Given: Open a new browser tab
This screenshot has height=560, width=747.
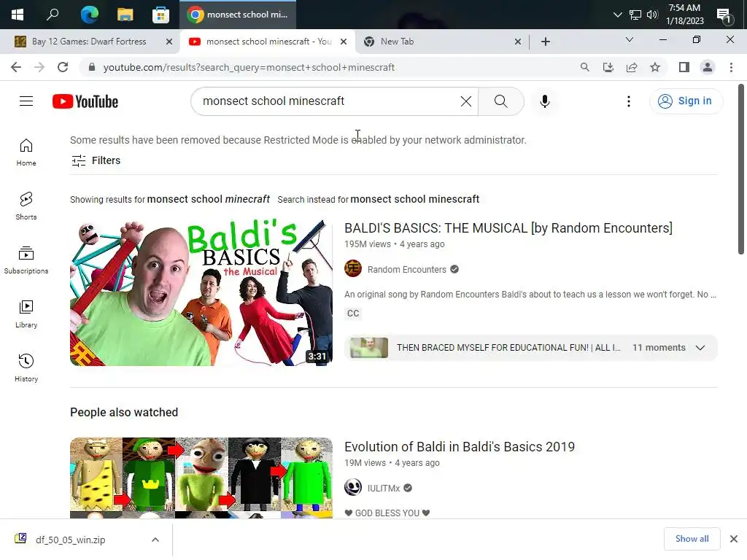Looking at the screenshot, I should [x=546, y=42].
